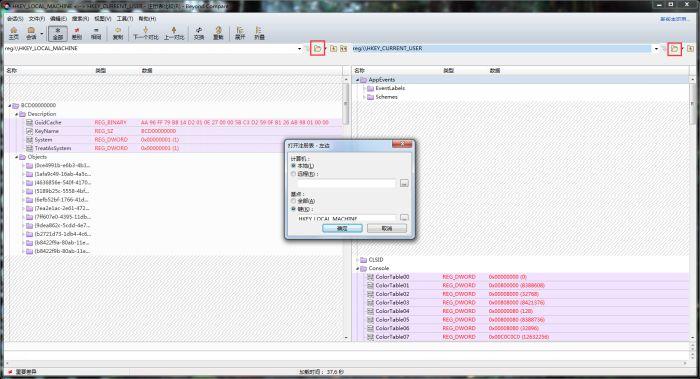Select the Schemes folder in right pane
This screenshot has height=379, width=700.
pos(383,97)
